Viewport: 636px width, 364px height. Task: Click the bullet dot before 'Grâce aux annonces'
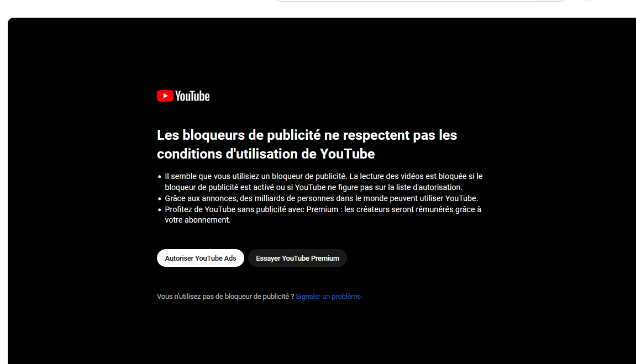pos(159,198)
